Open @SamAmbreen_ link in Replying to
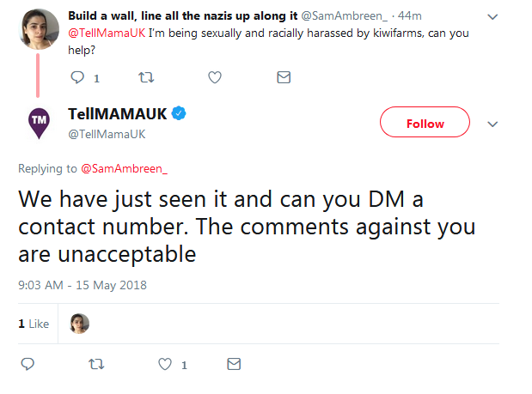 click(x=124, y=169)
